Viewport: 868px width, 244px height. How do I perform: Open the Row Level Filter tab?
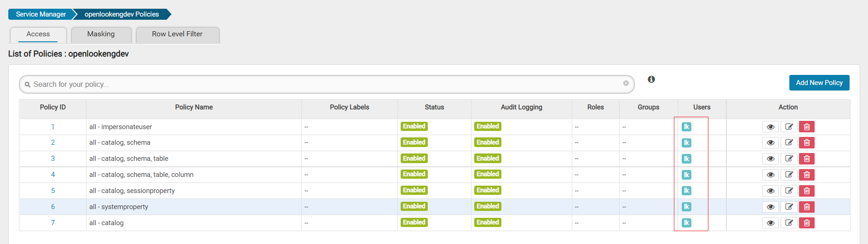177,34
